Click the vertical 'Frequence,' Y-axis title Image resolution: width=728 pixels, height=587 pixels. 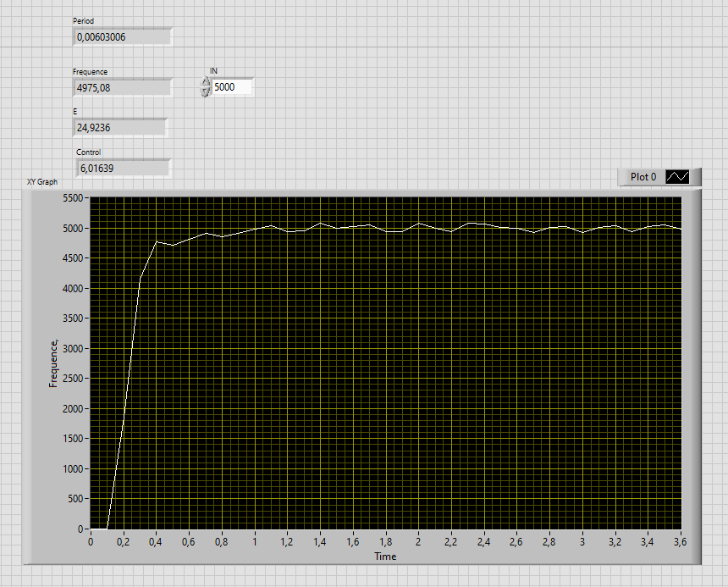(53, 363)
